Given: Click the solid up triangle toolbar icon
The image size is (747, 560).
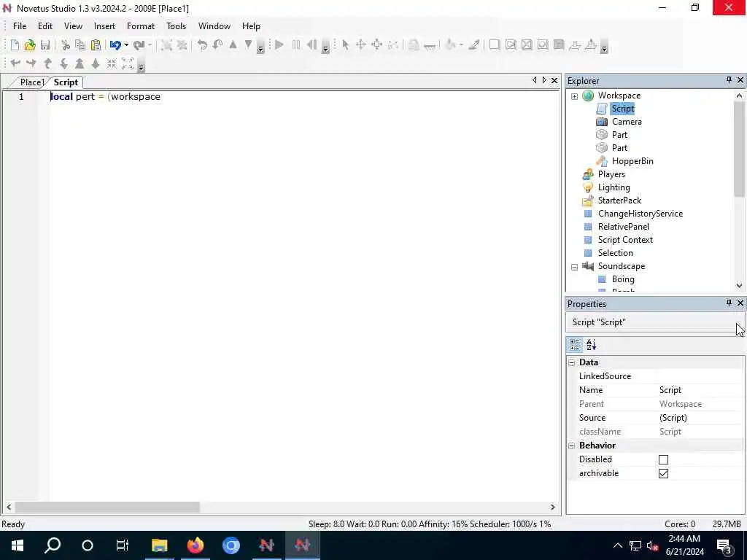Looking at the screenshot, I should (233, 44).
